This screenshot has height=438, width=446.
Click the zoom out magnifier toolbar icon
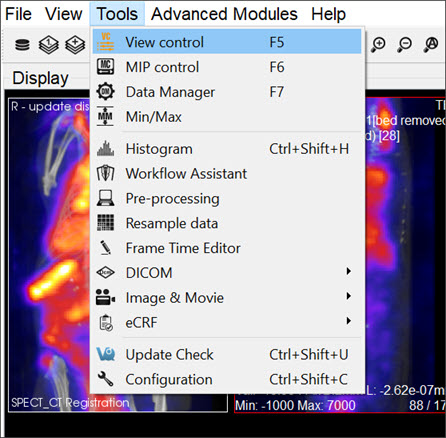405,45
